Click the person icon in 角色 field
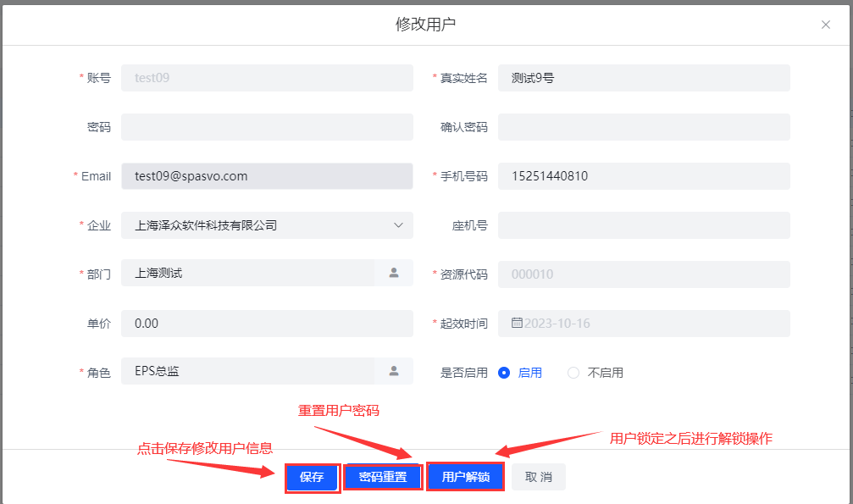The height and width of the screenshot is (504, 853). (394, 371)
